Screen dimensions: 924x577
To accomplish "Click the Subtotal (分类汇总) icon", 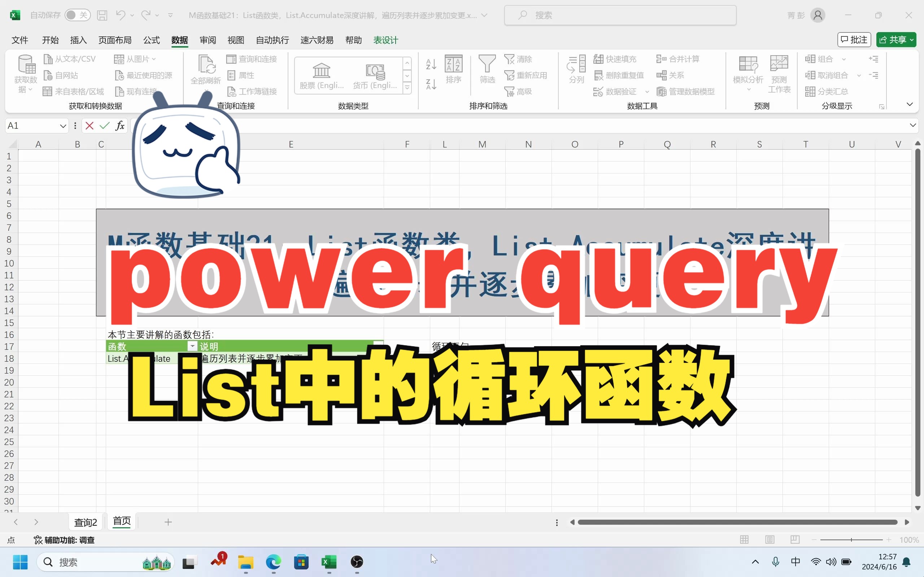I will tap(810, 92).
